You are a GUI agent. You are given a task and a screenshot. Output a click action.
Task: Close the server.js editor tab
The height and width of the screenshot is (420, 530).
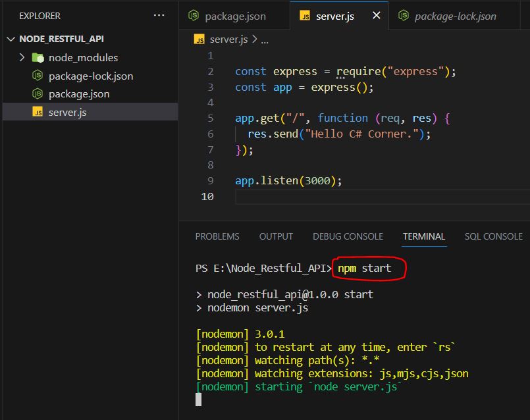click(x=376, y=16)
